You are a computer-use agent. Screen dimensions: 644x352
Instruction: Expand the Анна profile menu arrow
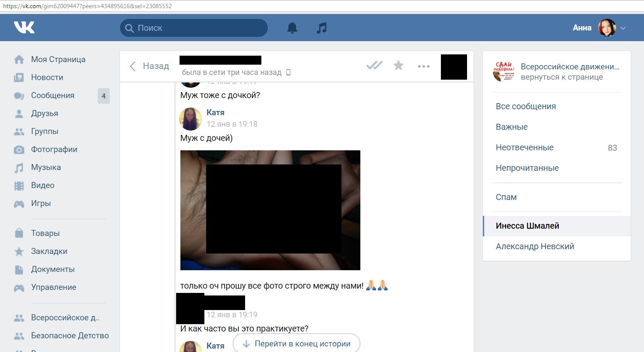623,28
